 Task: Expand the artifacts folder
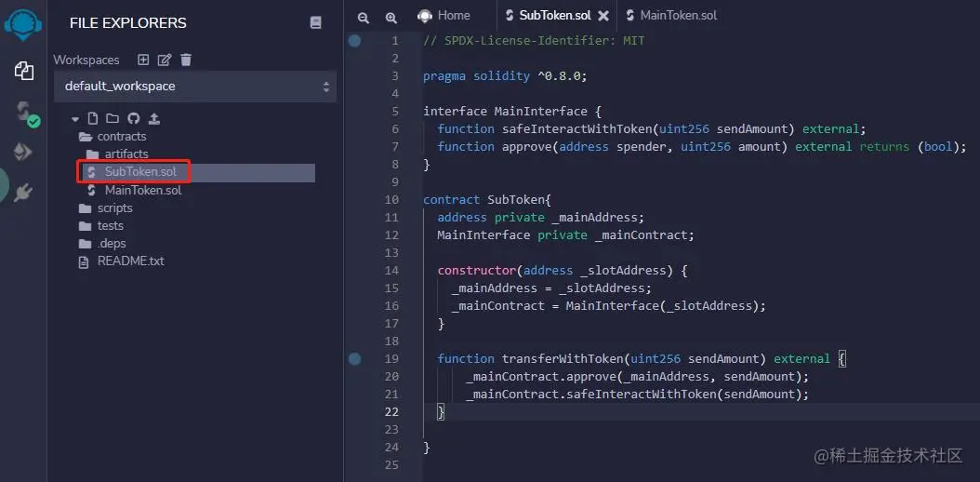point(117,154)
